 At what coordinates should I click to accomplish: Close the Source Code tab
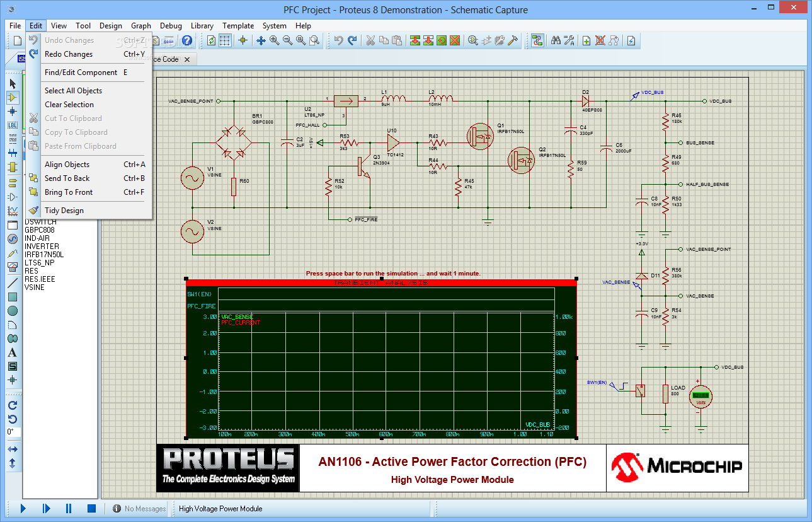click(187, 59)
